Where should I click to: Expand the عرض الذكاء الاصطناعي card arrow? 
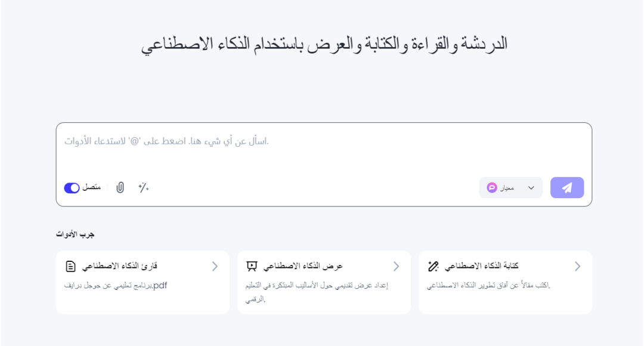396,266
